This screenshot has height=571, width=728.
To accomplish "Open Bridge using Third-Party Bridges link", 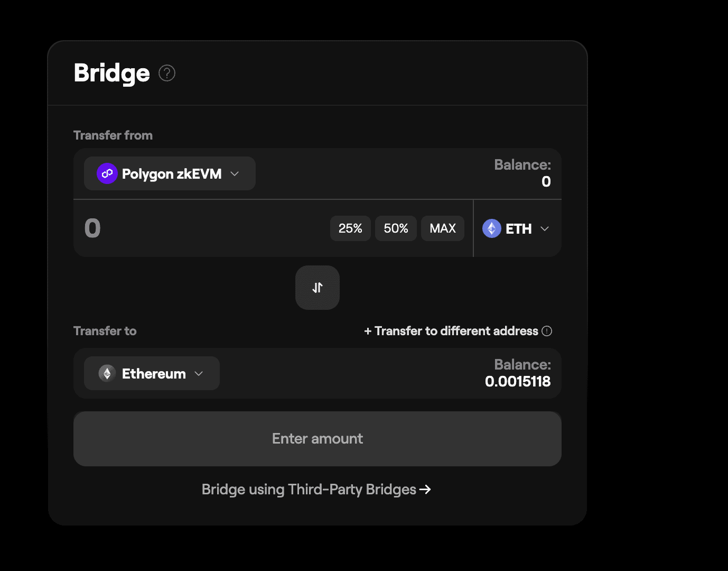I will 309,490.
